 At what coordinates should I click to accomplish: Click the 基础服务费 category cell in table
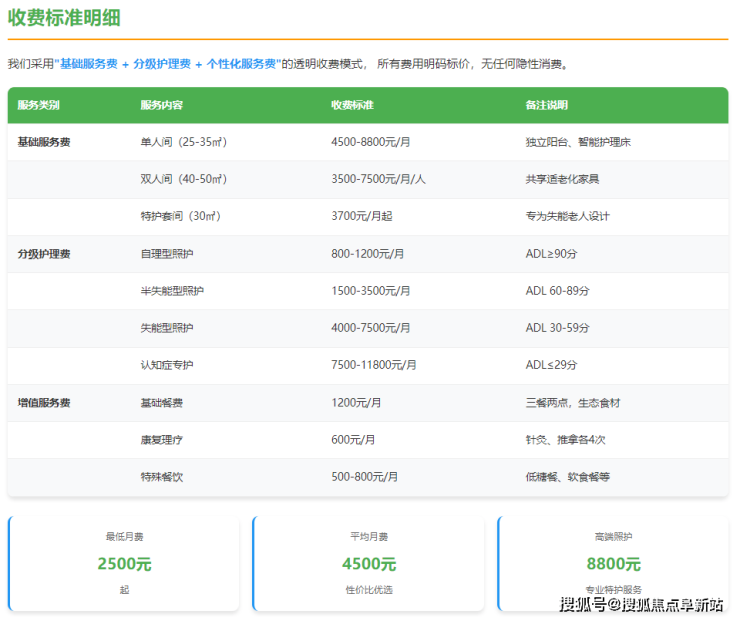point(44,142)
